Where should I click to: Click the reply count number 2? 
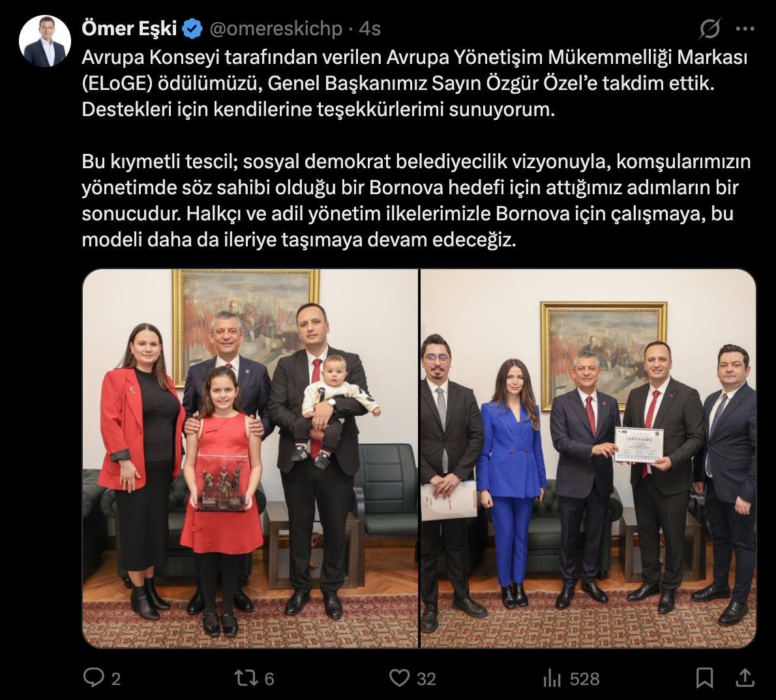(x=116, y=678)
